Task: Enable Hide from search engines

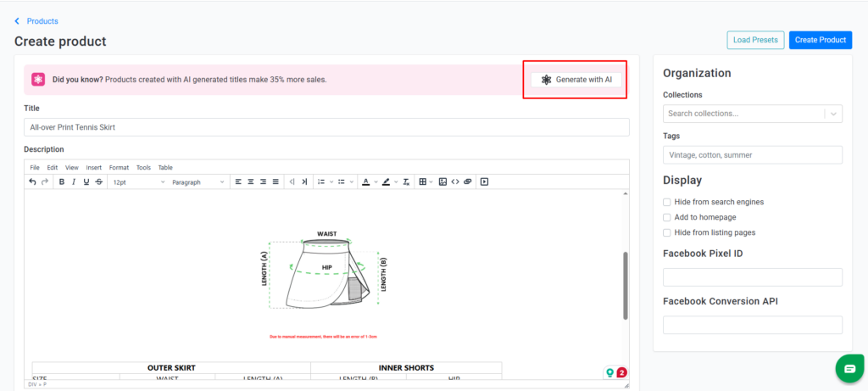Action: 667,202
